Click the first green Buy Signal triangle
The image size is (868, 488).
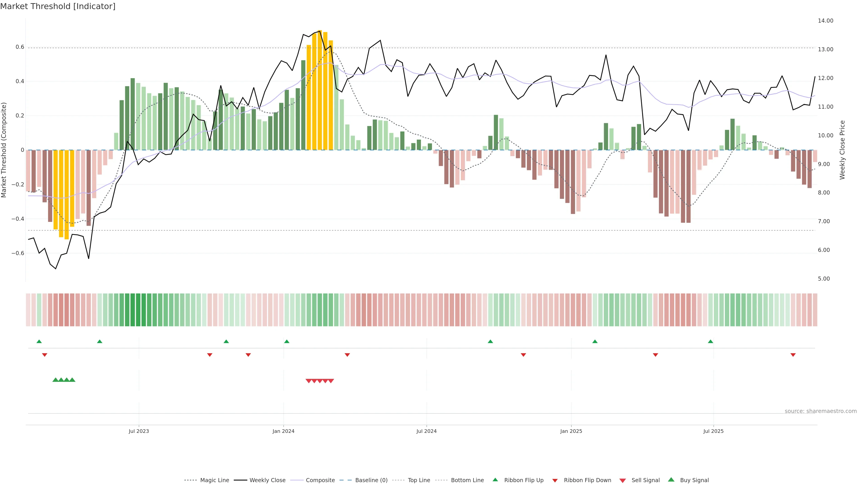click(x=56, y=380)
